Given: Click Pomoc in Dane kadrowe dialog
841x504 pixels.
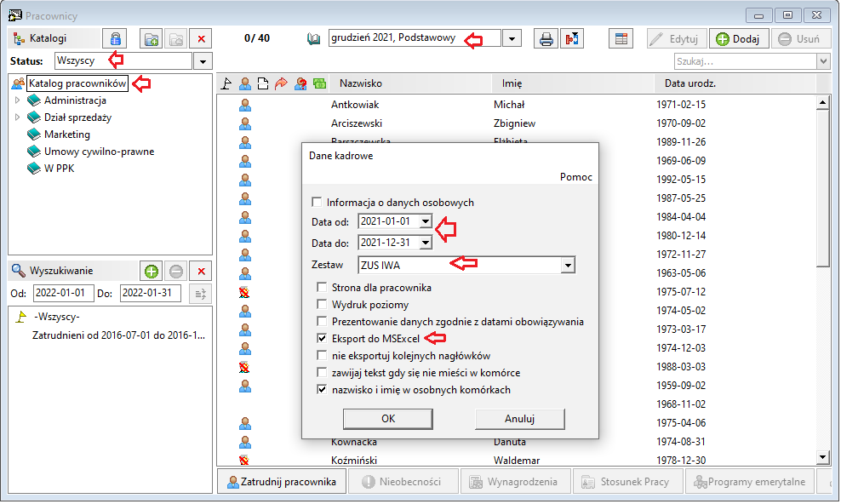Looking at the screenshot, I should click(576, 177).
